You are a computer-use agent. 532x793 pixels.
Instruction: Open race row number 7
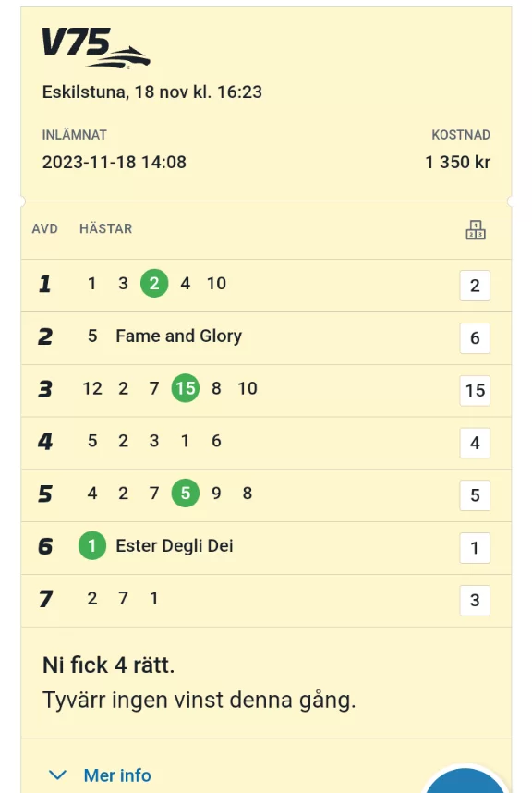(x=266, y=601)
